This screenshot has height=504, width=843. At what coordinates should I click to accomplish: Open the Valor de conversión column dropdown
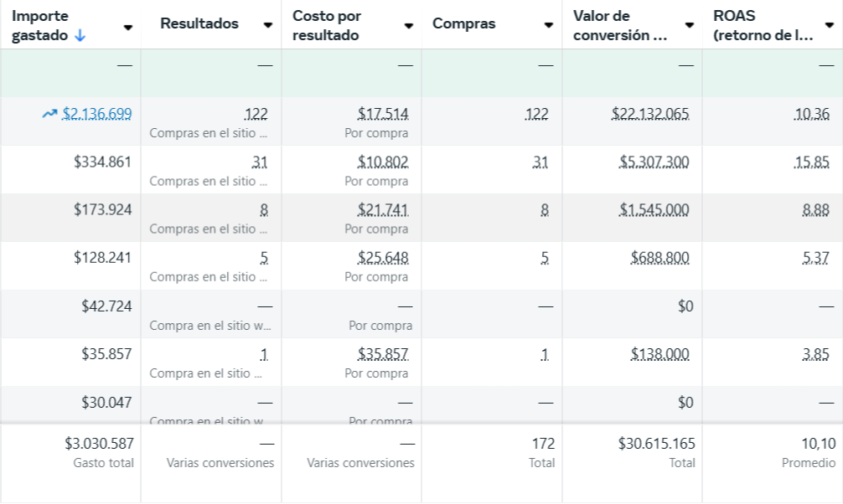(689, 26)
